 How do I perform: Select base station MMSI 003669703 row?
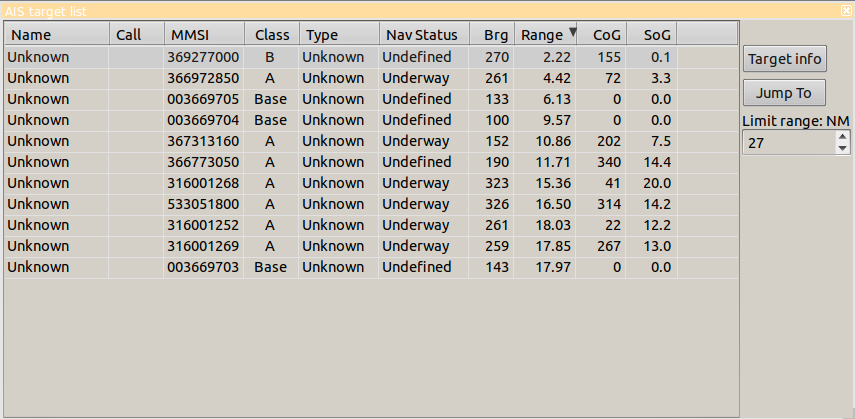tap(203, 267)
